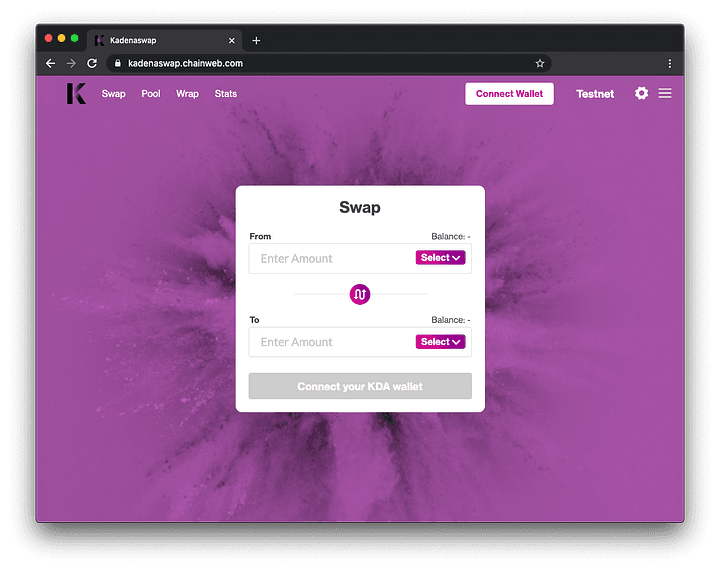Viewport: 720px width, 570px height.
Task: Click the browser back arrow
Action: click(51, 63)
